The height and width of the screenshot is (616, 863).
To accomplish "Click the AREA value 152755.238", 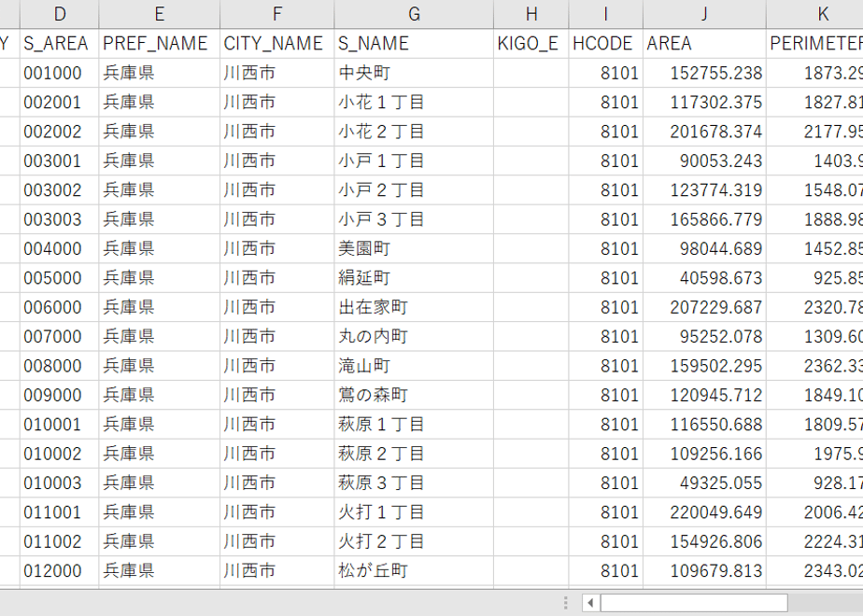I will (704, 73).
